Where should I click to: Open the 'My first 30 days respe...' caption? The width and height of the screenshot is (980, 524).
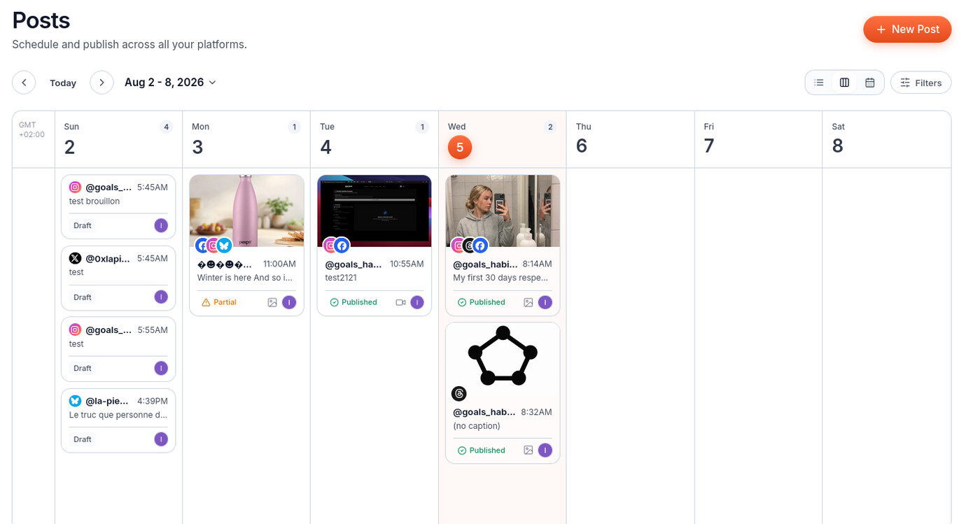(500, 278)
